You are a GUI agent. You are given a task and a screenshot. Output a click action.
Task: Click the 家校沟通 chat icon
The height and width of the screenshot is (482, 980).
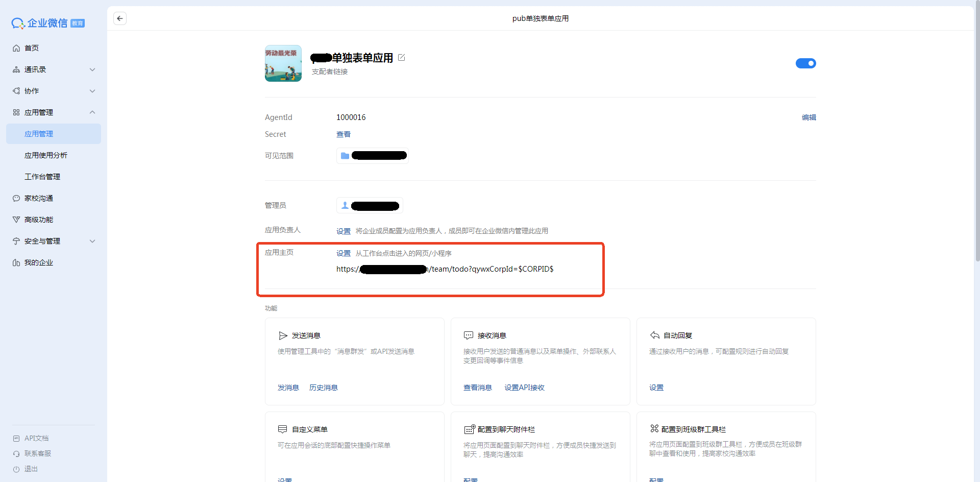(x=16, y=198)
